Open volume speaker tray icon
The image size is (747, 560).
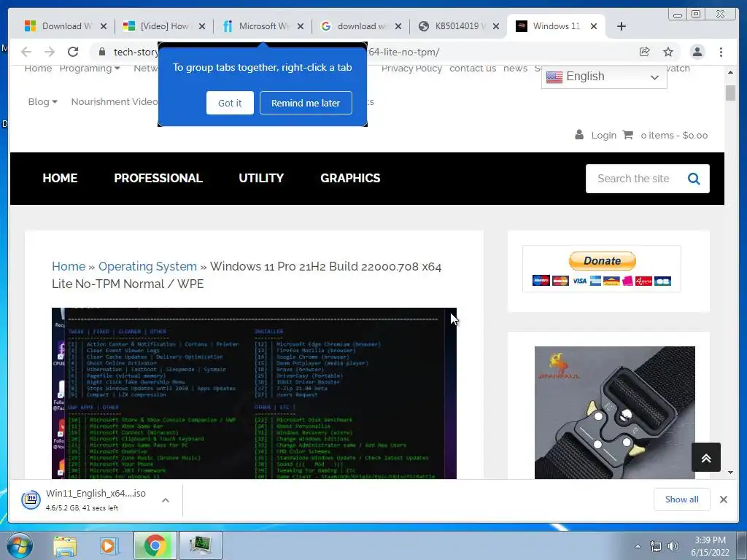tap(673, 547)
